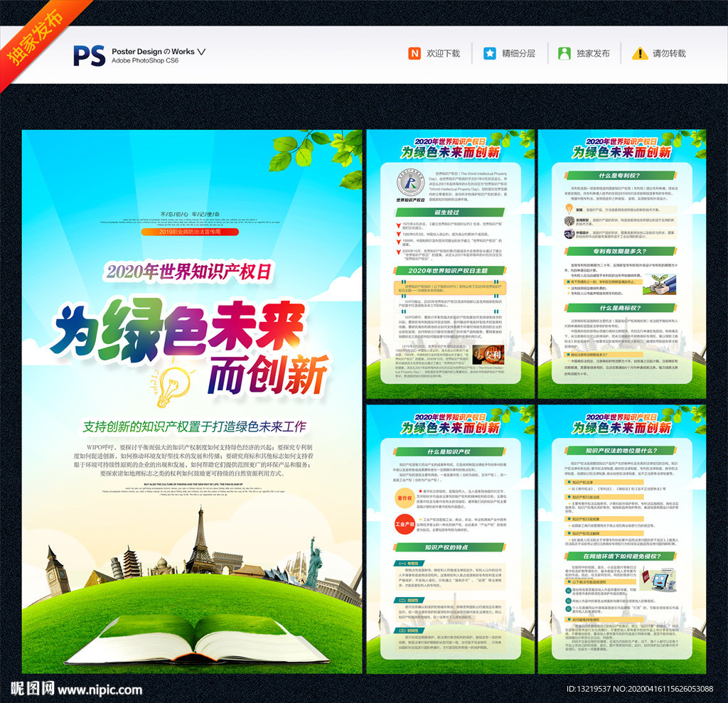
Task: Click the 在网络环境下如何避免侵权? green section header
Action: (620, 557)
